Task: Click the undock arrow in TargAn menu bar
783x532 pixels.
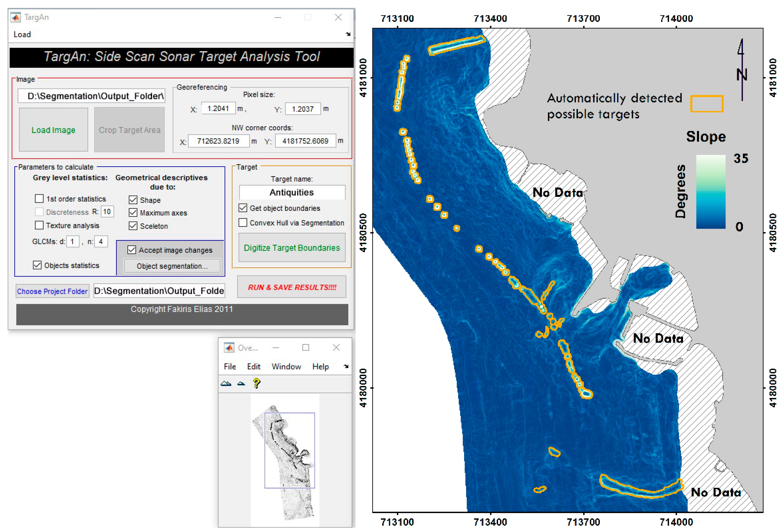Action: 348,34
